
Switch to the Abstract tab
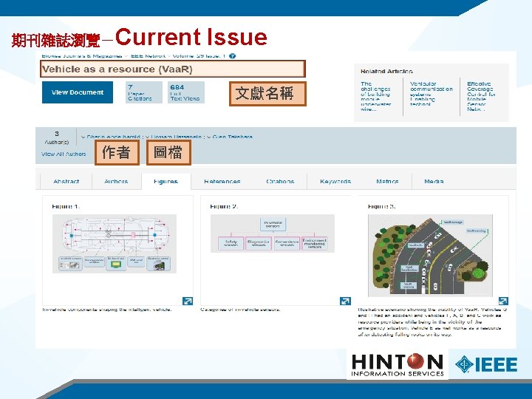(66, 182)
